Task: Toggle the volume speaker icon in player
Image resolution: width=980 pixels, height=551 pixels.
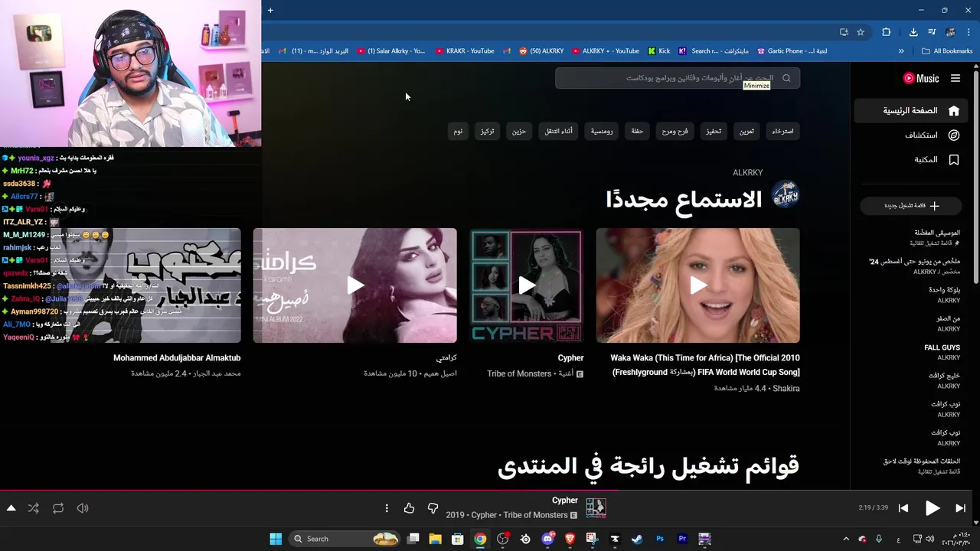Action: tap(83, 508)
